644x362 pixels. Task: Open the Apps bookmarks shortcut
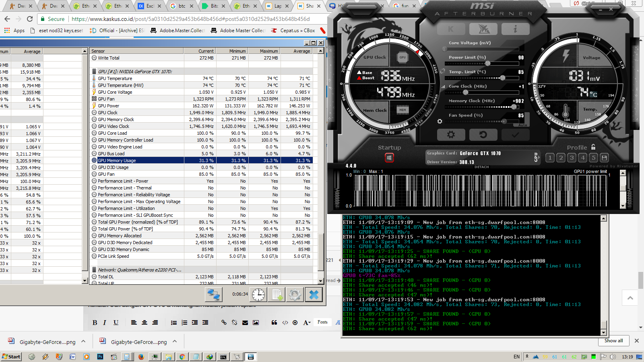click(14, 31)
